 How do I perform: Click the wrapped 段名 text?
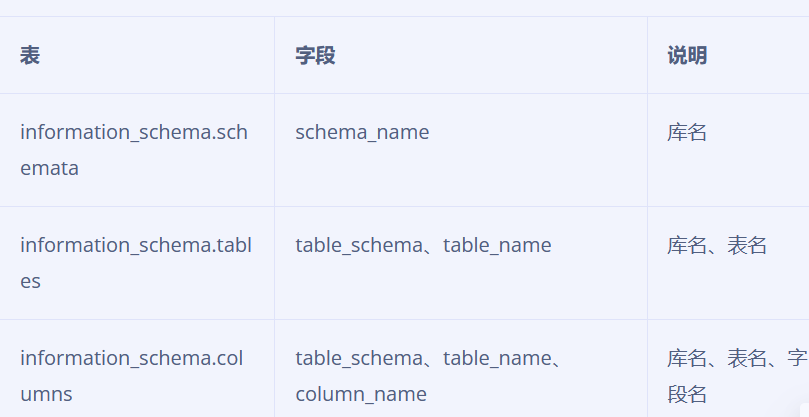click(x=687, y=395)
